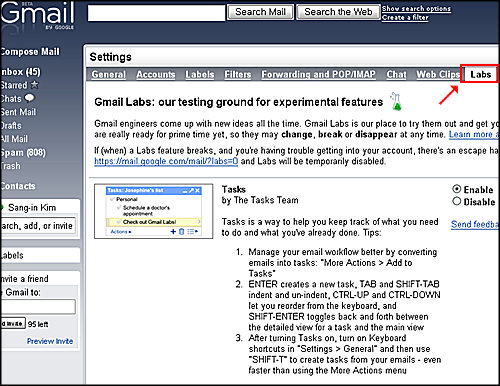
Task: Select the Disable radio button for Tasks
Action: tap(457, 201)
